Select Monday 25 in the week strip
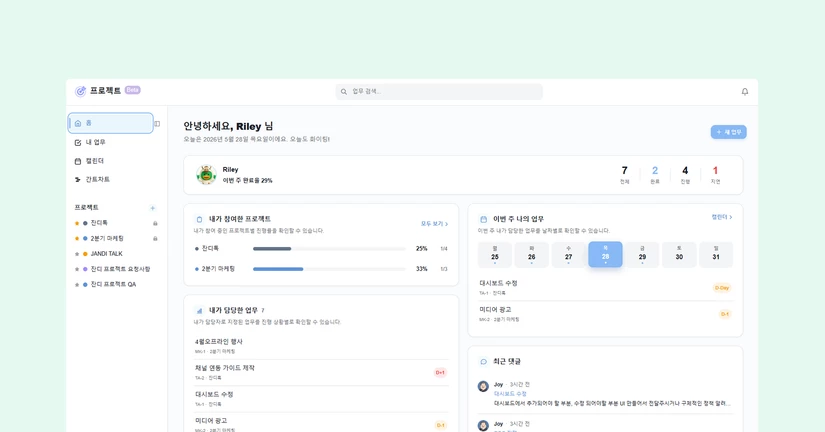Screen dimensions: 825x432 point(495,255)
